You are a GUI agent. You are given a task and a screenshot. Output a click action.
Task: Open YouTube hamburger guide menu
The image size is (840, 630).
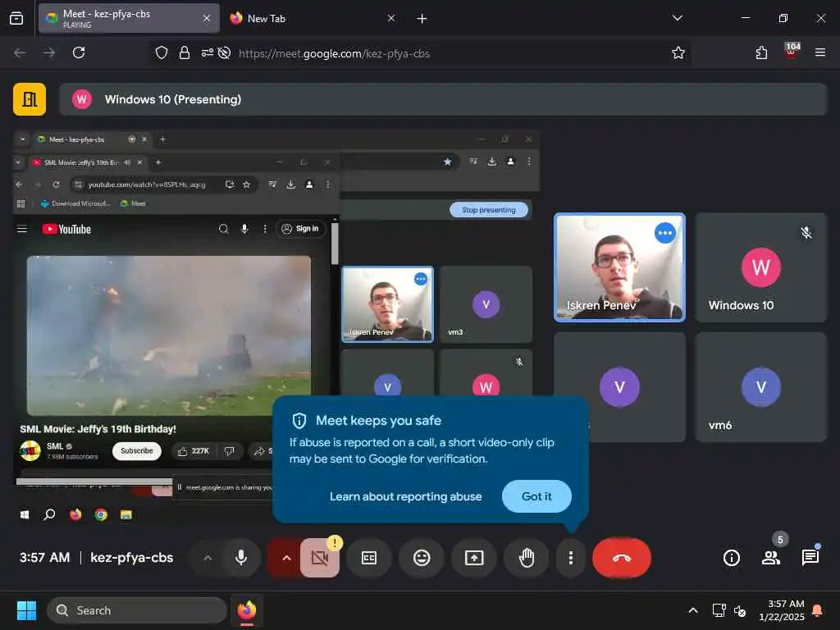point(22,230)
